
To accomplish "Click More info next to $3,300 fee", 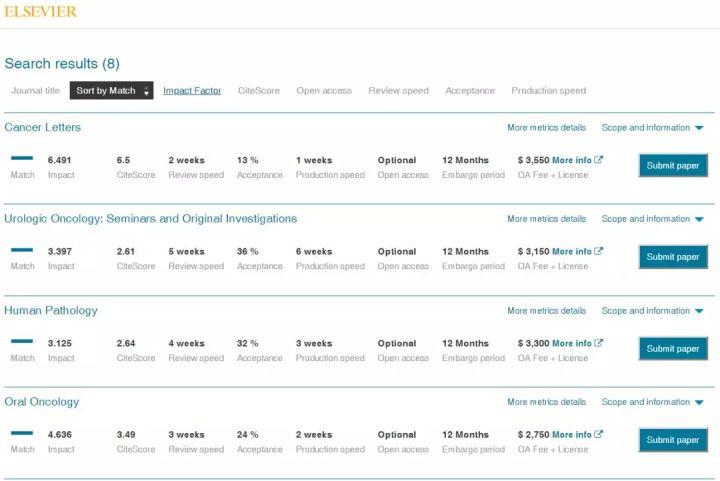I will [x=577, y=343].
